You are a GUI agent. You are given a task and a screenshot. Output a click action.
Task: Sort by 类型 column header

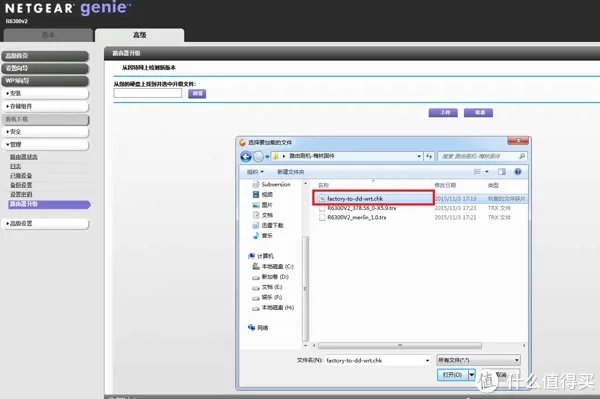click(493, 185)
